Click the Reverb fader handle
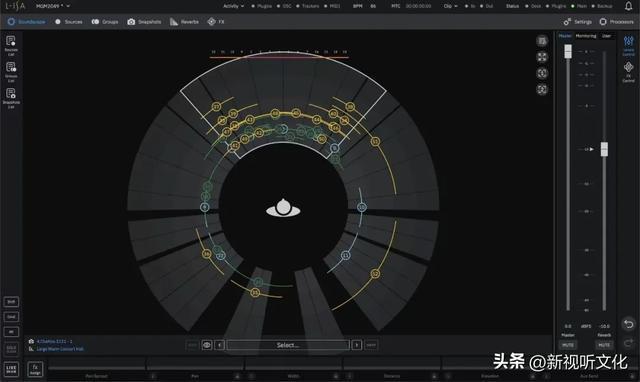Image resolution: width=640 pixels, height=382 pixels. click(604, 149)
